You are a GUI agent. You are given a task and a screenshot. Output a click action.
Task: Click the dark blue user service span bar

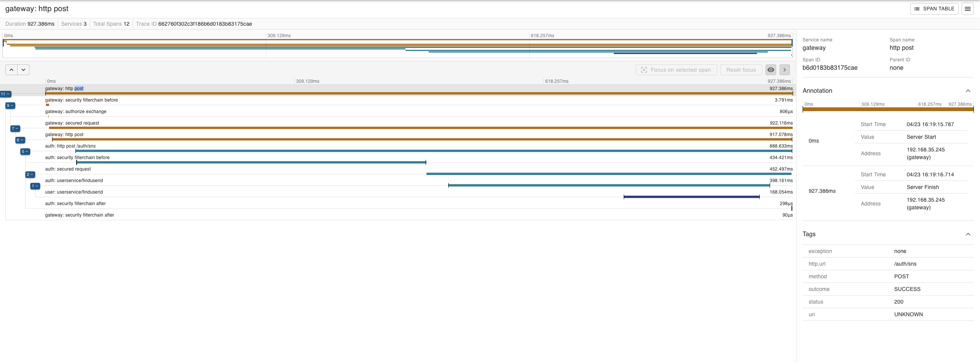pos(692,197)
